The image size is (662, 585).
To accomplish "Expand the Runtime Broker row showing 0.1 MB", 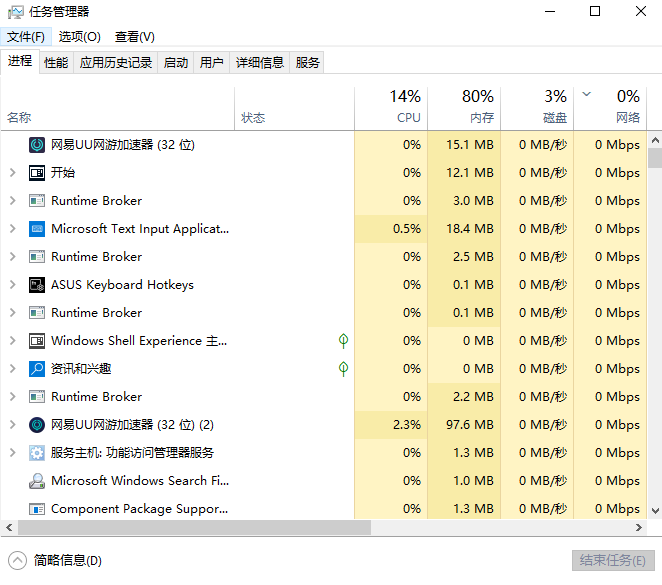I will pyautogui.click(x=13, y=313).
